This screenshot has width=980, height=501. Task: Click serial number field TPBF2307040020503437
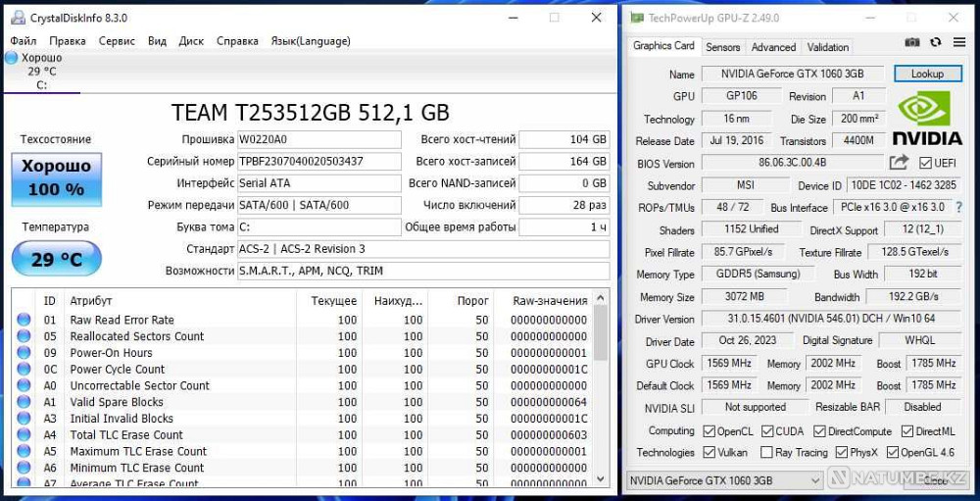[x=319, y=162]
